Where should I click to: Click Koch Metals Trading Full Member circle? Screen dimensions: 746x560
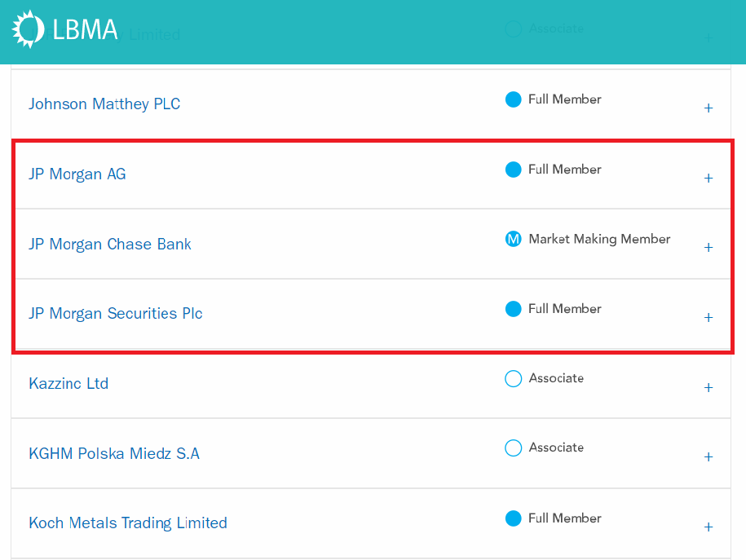[513, 518]
